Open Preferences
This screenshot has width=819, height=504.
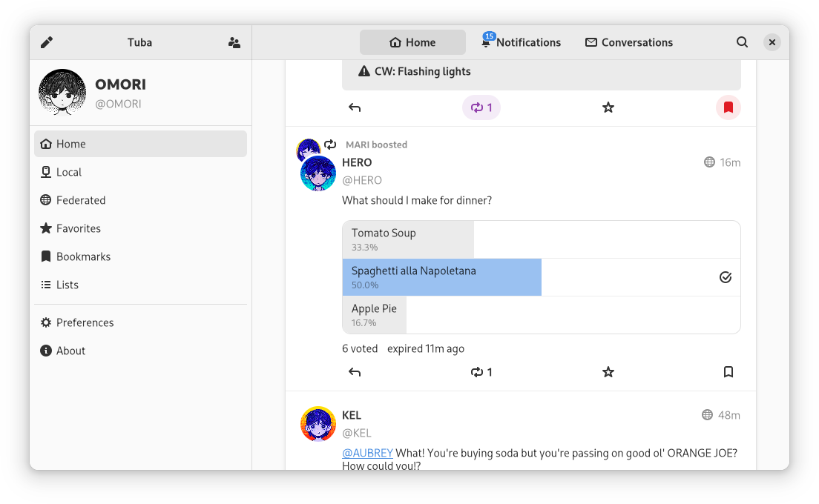coord(140,322)
